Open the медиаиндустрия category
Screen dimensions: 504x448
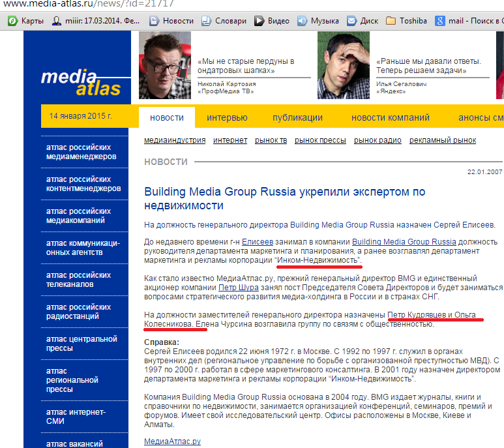(175, 140)
